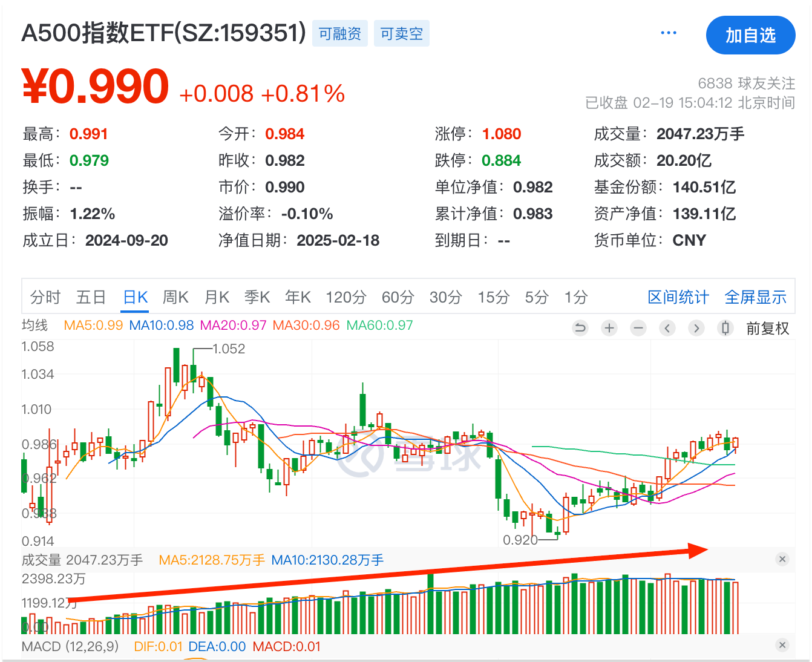812x662 pixels.
Task: Click the 可卖空 short-selling tag
Action: point(402,34)
